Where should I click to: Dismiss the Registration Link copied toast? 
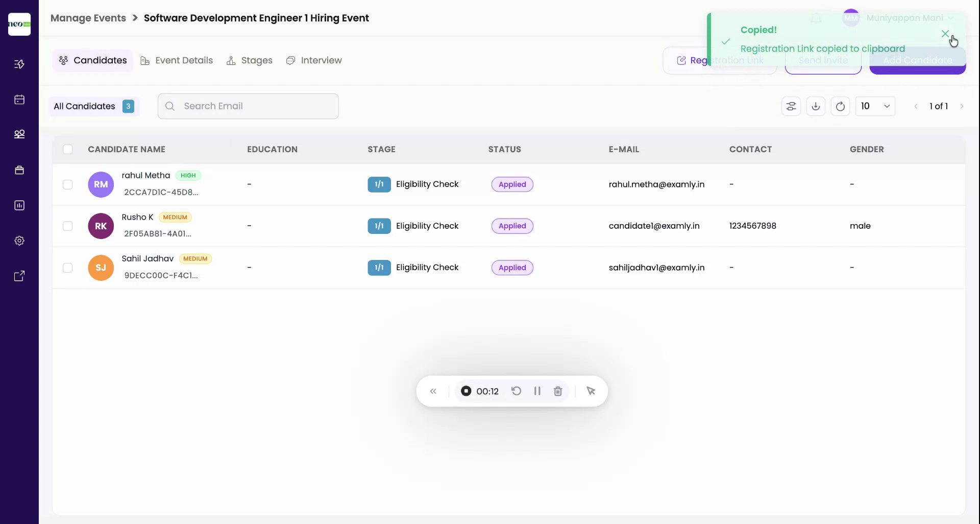945,34
